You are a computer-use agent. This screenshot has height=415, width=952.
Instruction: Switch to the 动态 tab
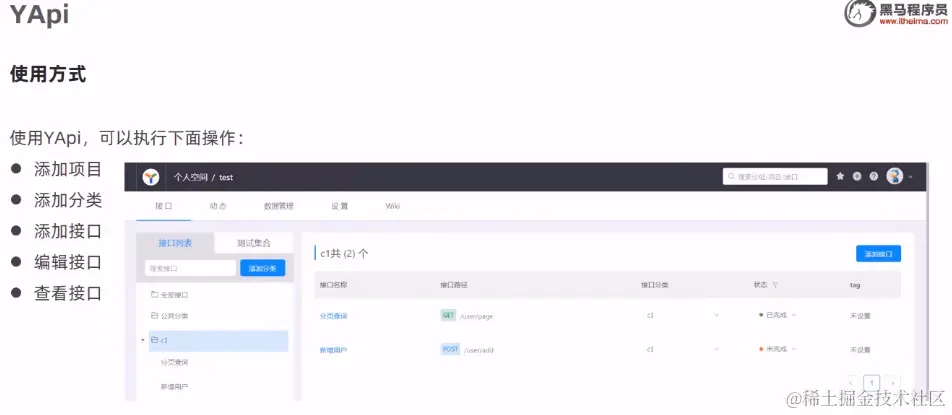pyautogui.click(x=218, y=206)
